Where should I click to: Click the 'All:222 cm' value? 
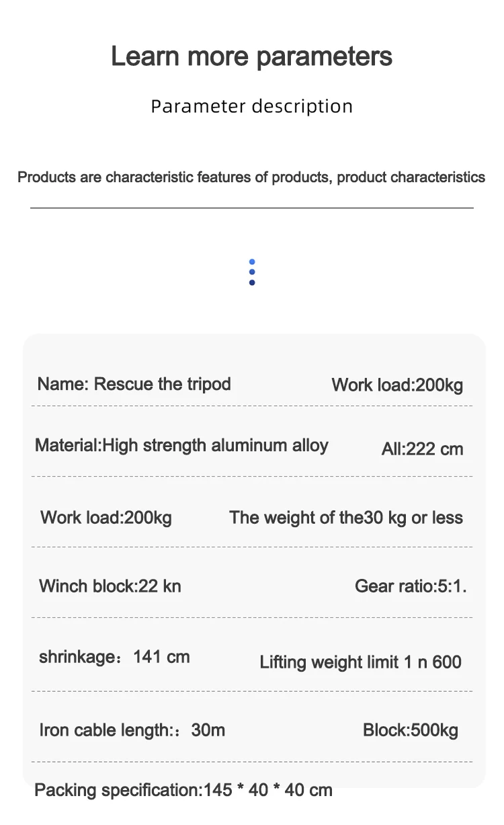point(423,449)
